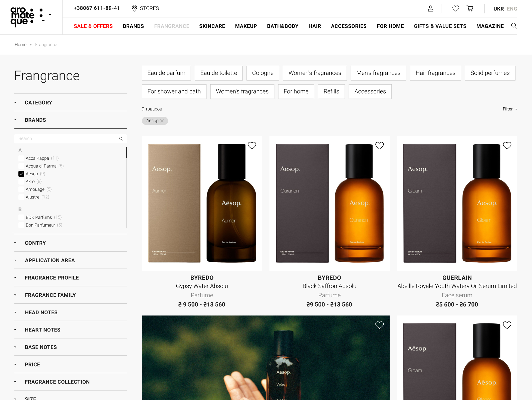Open the Gifts & Value Sets menu
Screen dimensions: 532x400
(440, 26)
